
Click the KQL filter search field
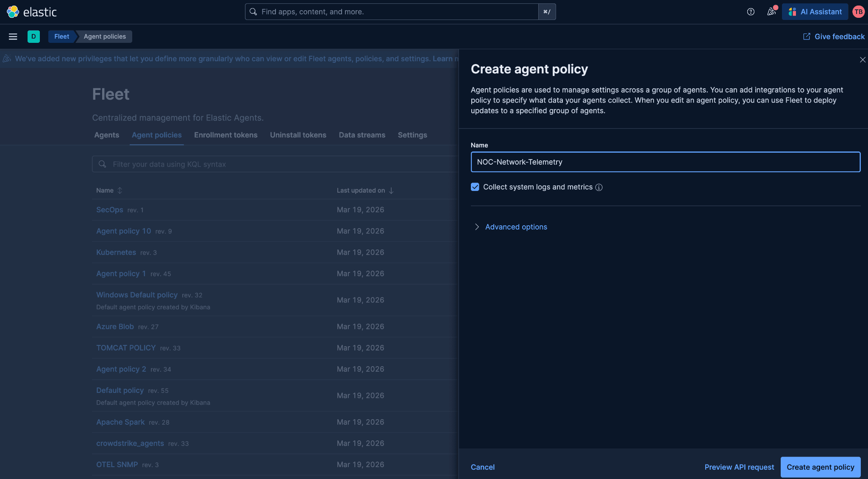275,164
